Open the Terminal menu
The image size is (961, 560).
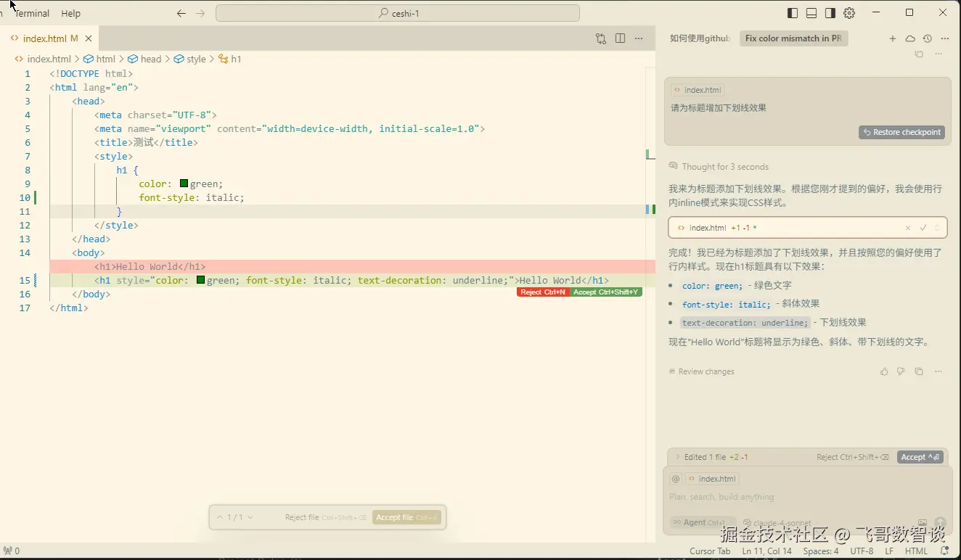pos(32,13)
